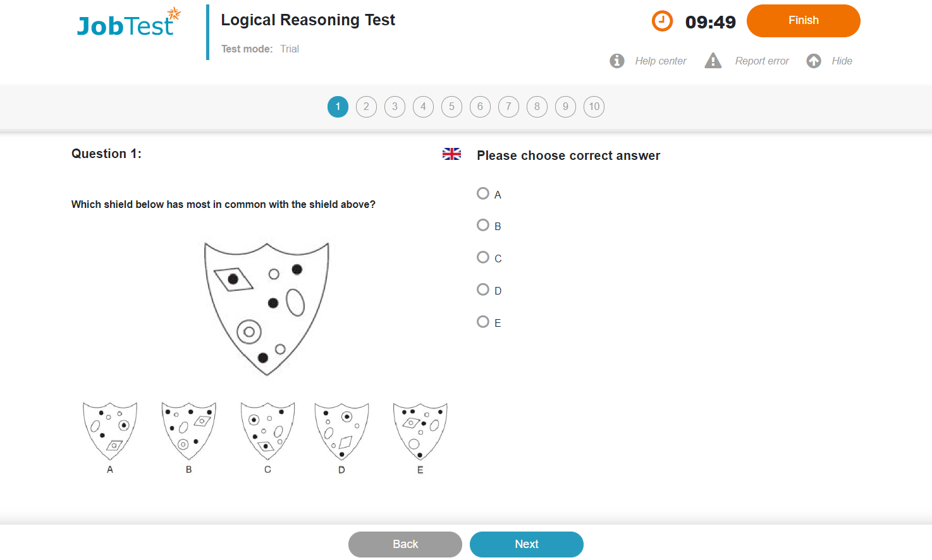Pick radio button for answer C

(x=483, y=257)
